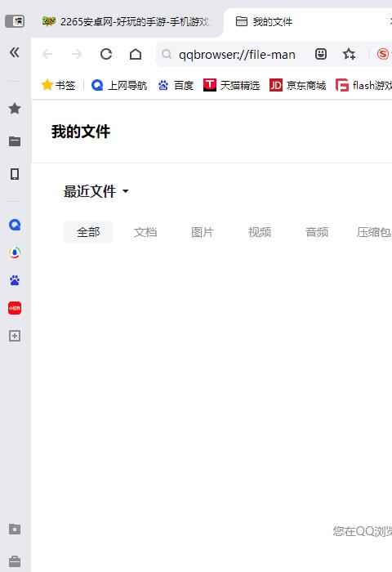Select the 文档 file filter tab
The image size is (392, 572).
[x=145, y=232]
